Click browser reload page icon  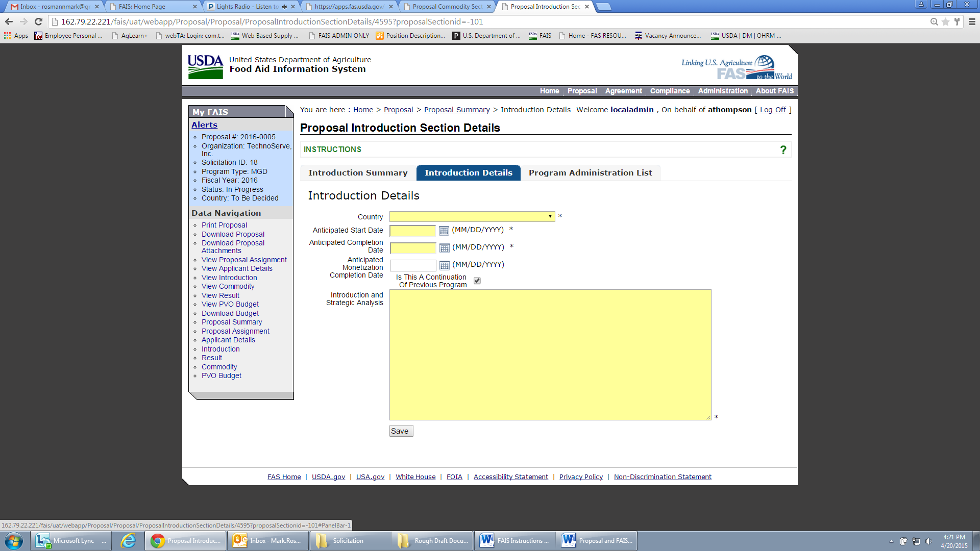pos(38,21)
